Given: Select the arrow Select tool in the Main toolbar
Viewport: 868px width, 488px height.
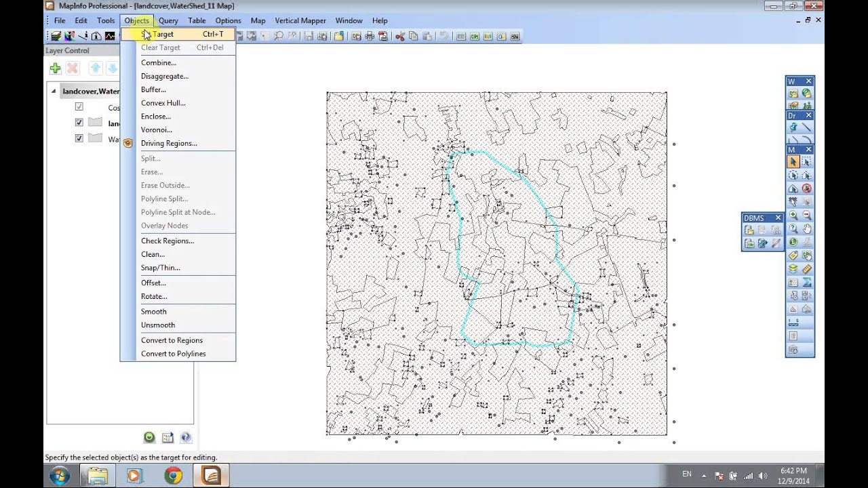Looking at the screenshot, I should pos(793,162).
